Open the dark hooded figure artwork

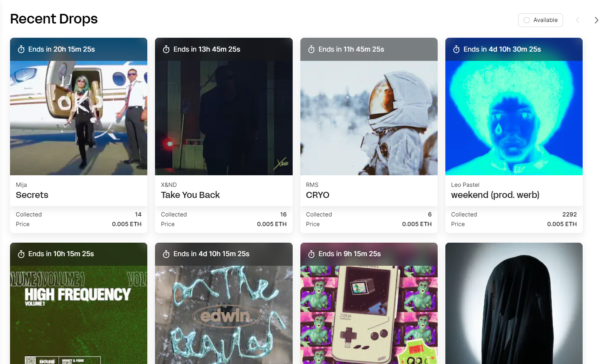click(x=514, y=303)
